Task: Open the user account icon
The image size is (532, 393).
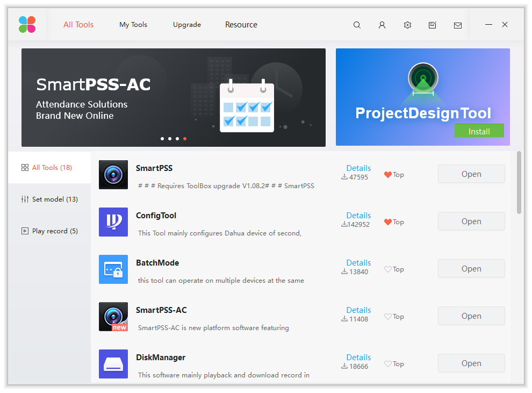Action: click(x=382, y=25)
